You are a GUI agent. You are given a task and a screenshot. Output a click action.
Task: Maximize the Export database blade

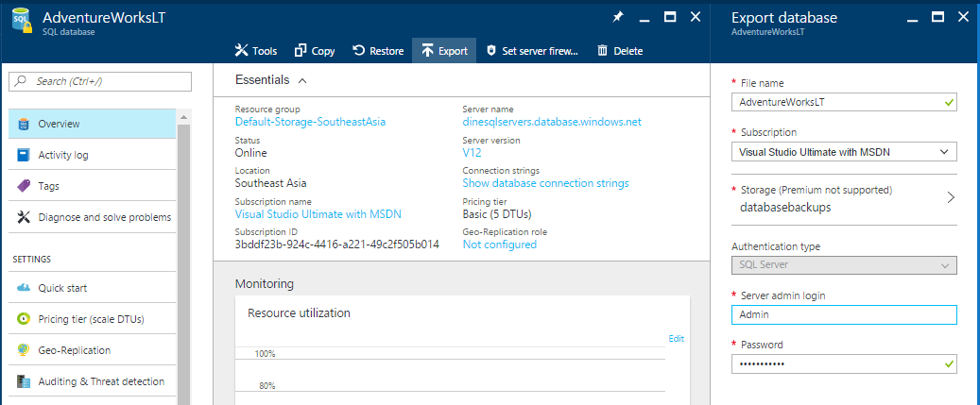click(x=937, y=18)
